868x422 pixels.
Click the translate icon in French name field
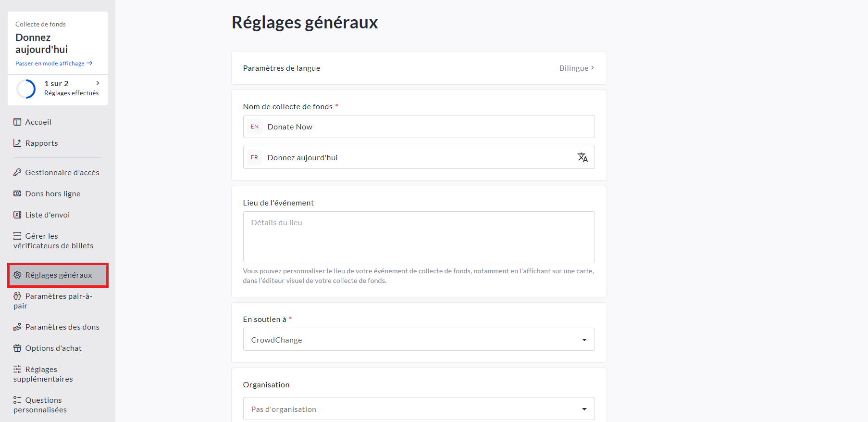(x=583, y=157)
